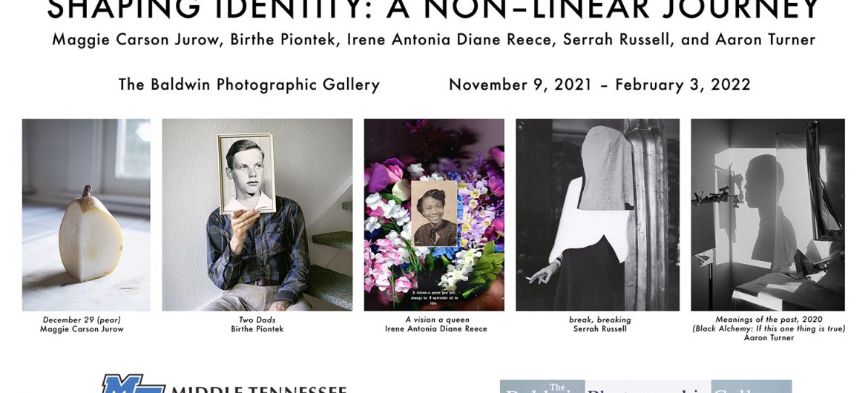Select the A vision a queen image
This screenshot has width=868, height=393.
click(x=434, y=215)
